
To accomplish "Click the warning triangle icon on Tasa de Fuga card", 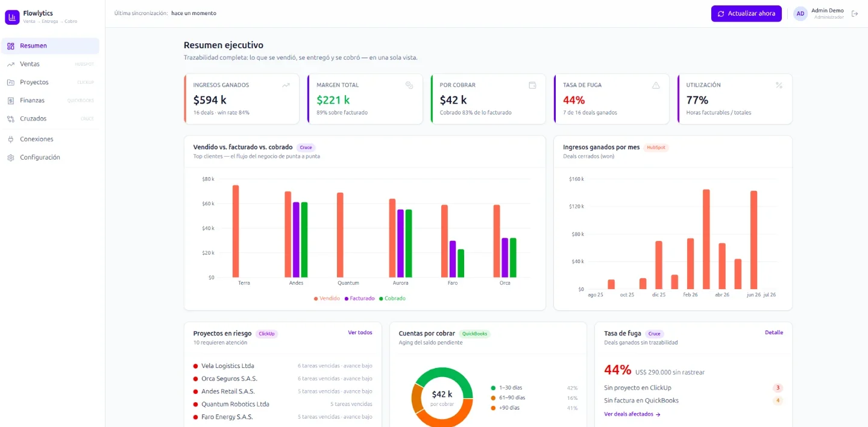I will (656, 85).
